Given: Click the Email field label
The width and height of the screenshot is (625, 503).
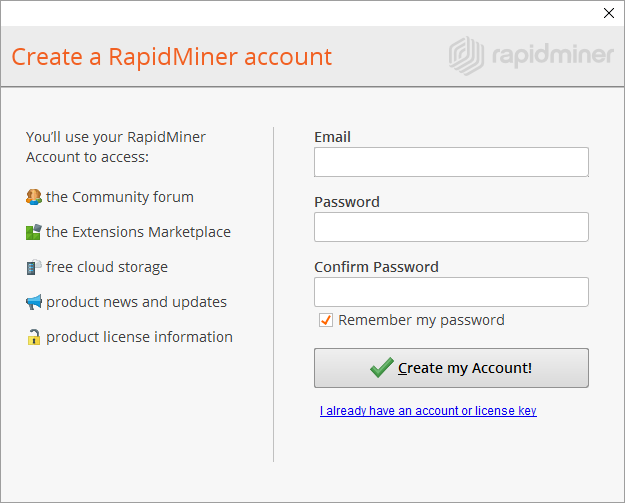Looking at the screenshot, I should click(x=332, y=137).
